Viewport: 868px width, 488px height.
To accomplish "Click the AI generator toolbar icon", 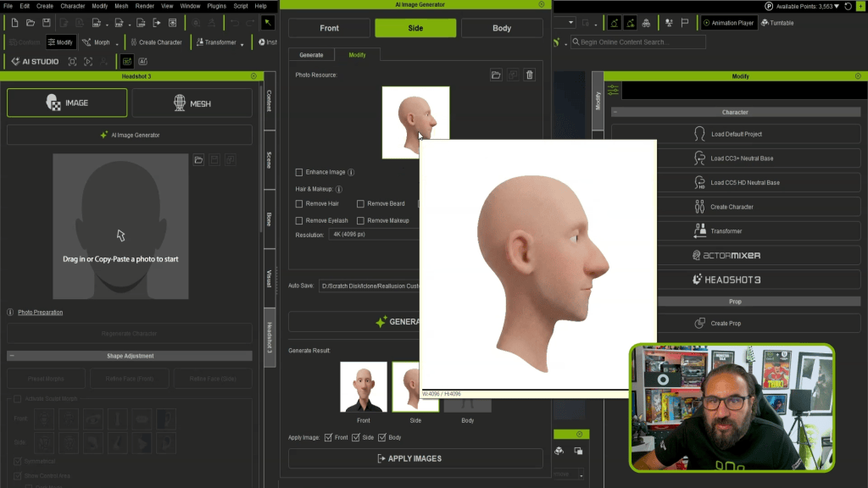I will [142, 61].
